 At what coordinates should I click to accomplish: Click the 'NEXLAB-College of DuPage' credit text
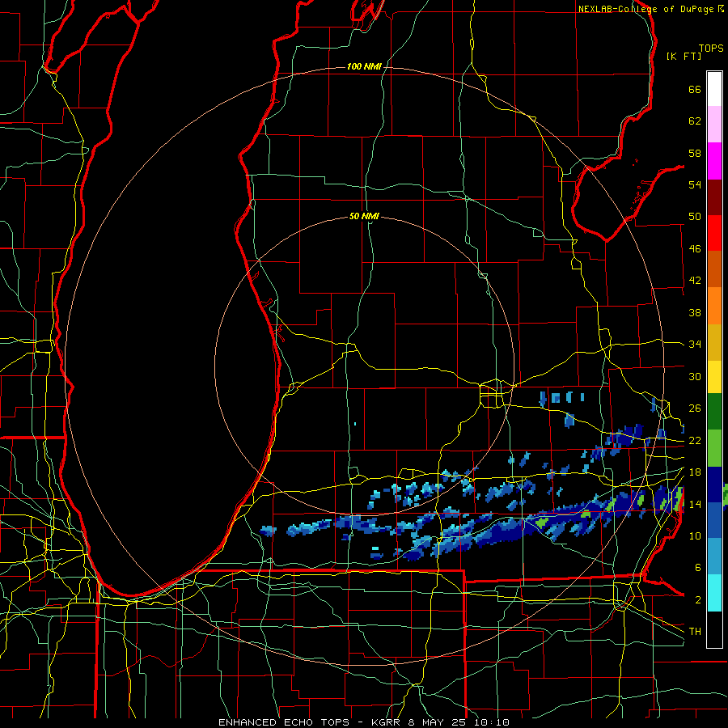point(645,9)
